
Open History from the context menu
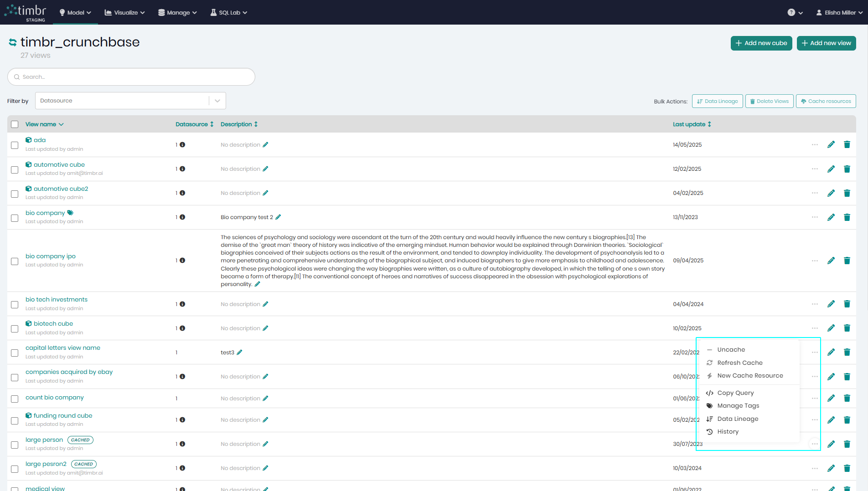point(727,431)
